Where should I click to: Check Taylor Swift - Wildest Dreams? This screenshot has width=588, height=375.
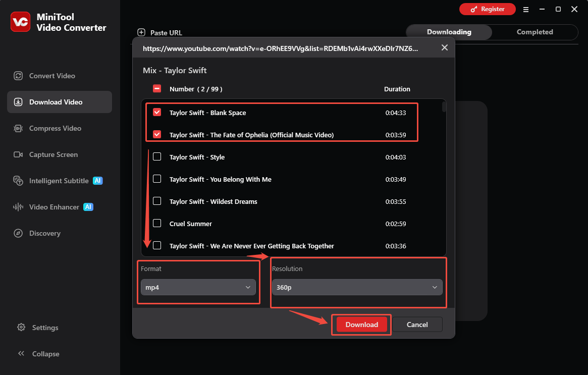[x=157, y=201]
